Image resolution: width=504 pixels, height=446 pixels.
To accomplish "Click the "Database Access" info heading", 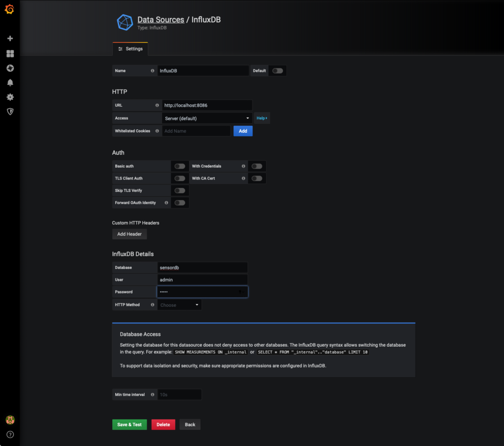I will [140, 334].
